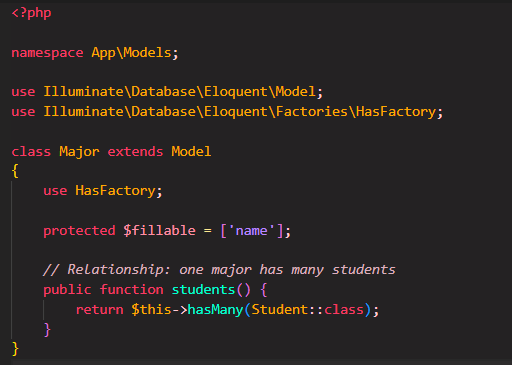Click the use HasFactory trait statement
Viewport: 512px width, 365px height.
point(103,191)
